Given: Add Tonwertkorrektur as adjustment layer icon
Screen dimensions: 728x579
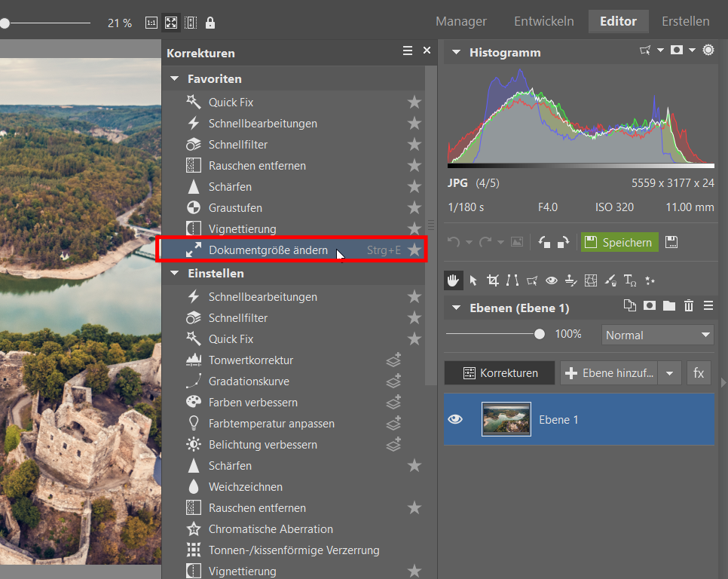Looking at the screenshot, I should 393,360.
